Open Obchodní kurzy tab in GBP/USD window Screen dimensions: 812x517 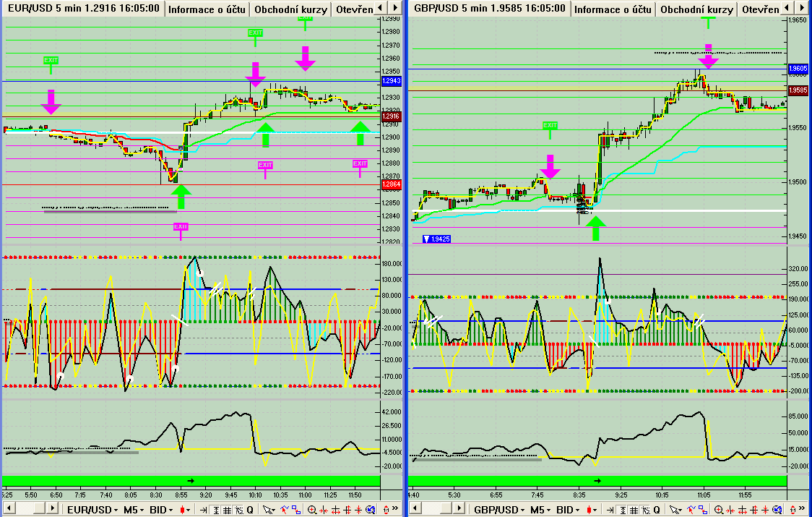697,9
